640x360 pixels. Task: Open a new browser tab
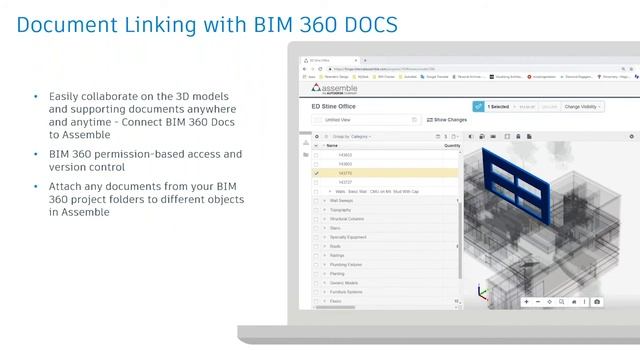coord(365,60)
